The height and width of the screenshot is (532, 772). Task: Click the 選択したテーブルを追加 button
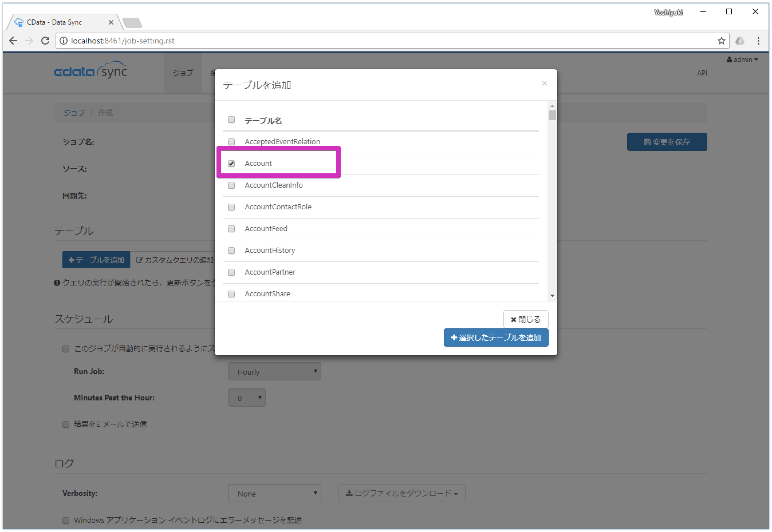click(x=496, y=337)
